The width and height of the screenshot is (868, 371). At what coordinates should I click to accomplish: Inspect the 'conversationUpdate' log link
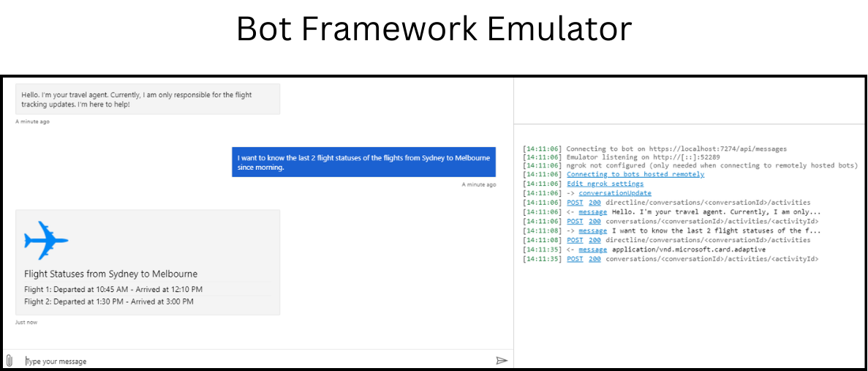click(x=615, y=192)
